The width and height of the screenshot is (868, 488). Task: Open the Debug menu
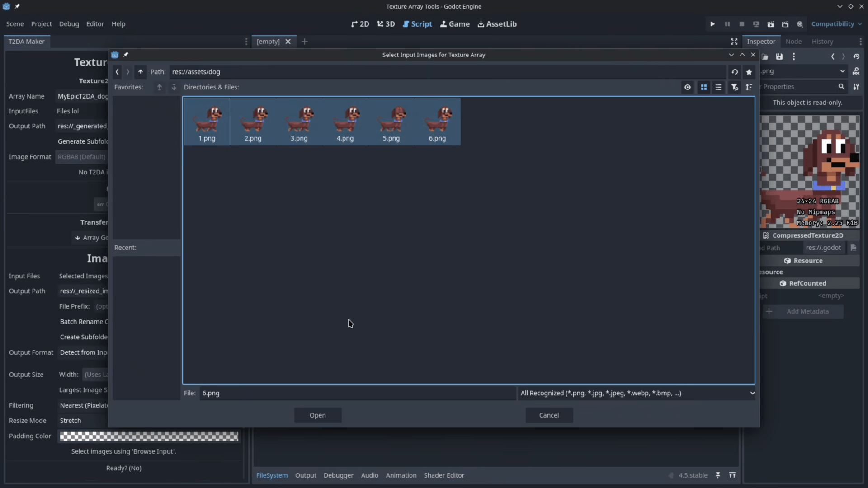coord(69,23)
